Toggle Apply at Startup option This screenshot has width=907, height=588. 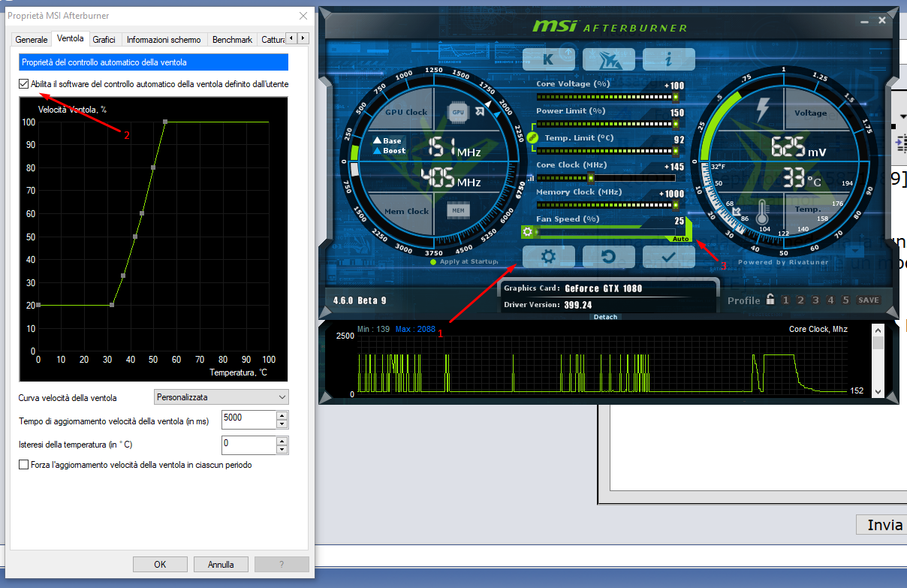[x=433, y=262]
